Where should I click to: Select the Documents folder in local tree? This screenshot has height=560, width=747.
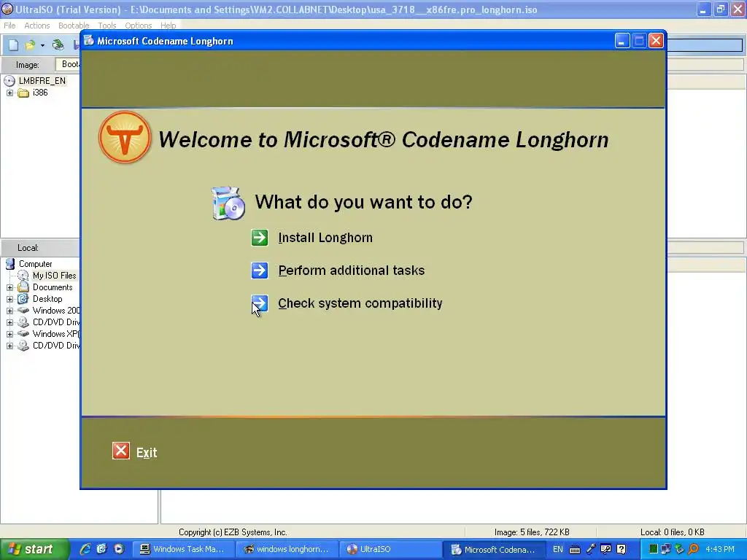[x=53, y=287]
